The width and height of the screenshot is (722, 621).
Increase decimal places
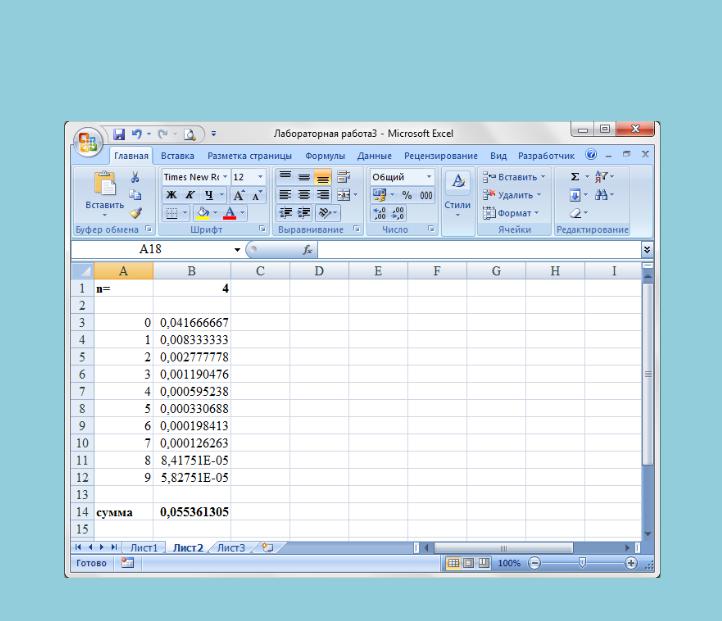379,213
